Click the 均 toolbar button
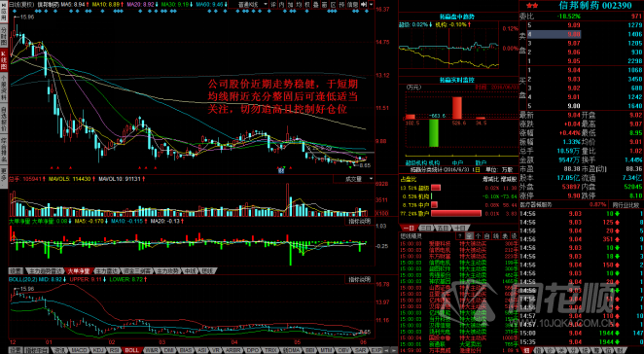Viewport: 644px width, 354px height. [299, 4]
